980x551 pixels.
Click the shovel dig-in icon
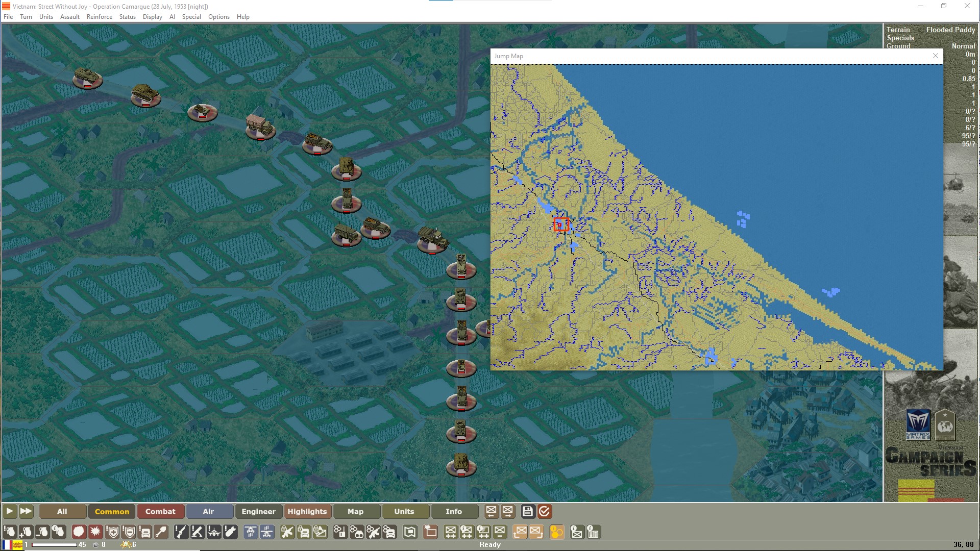click(x=162, y=532)
